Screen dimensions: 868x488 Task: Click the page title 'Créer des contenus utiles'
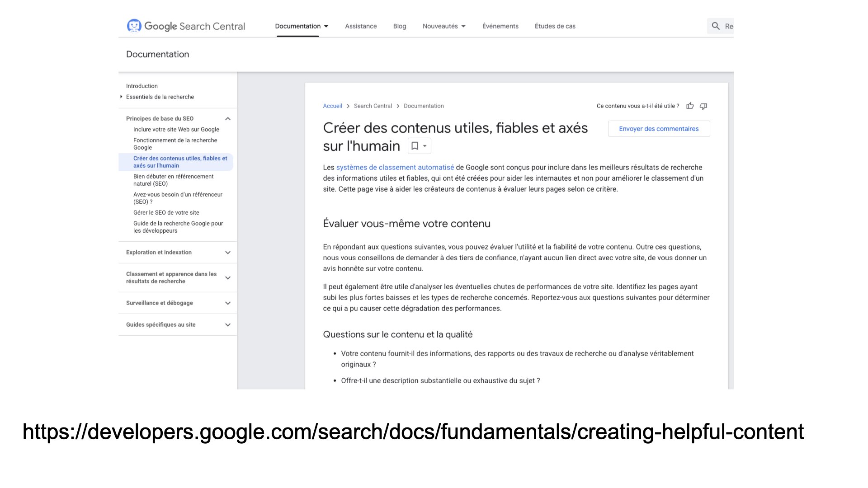click(x=455, y=137)
